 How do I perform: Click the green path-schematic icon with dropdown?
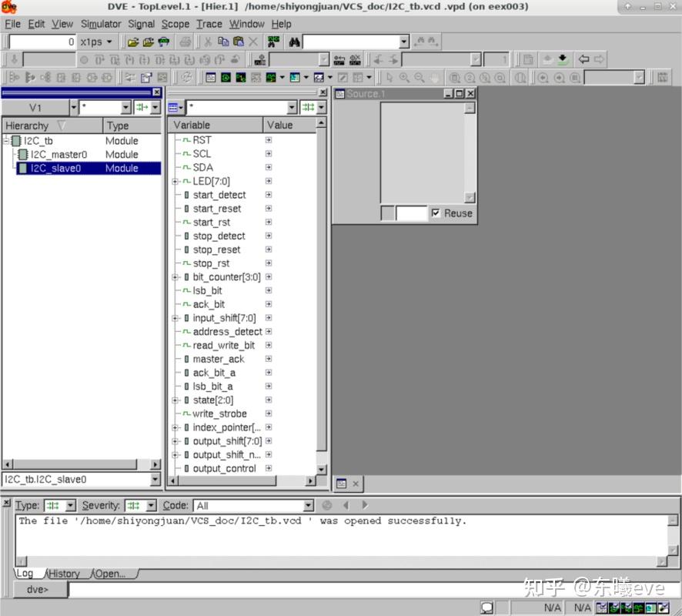tap(271, 78)
